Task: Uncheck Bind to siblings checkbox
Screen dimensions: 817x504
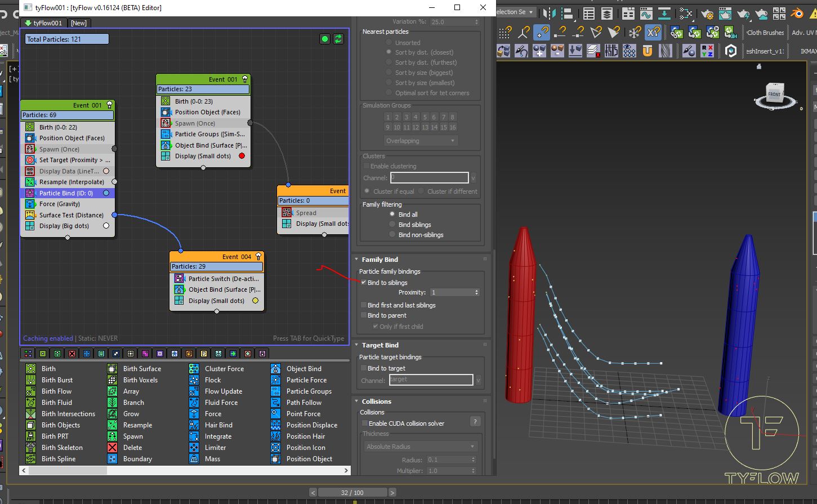Action: [364, 283]
